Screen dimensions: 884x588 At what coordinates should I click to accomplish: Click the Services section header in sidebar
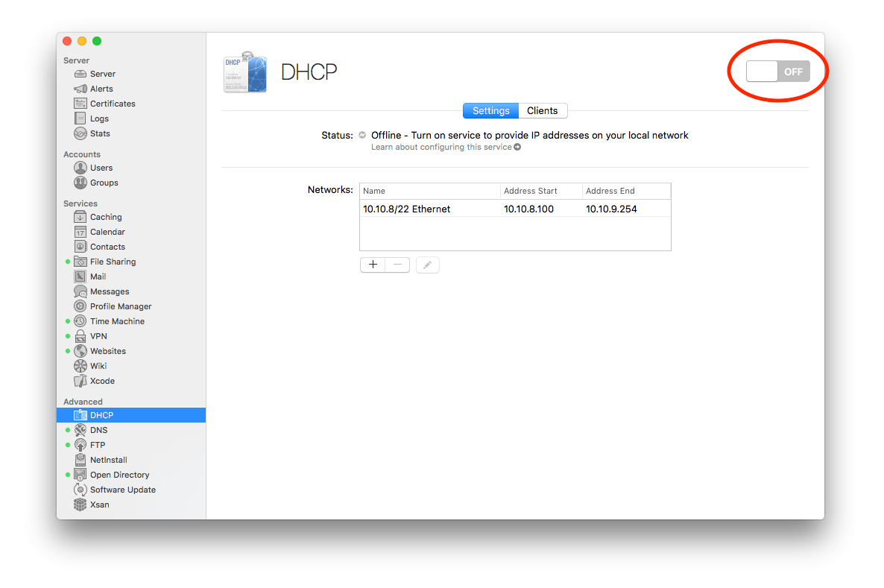[80, 203]
